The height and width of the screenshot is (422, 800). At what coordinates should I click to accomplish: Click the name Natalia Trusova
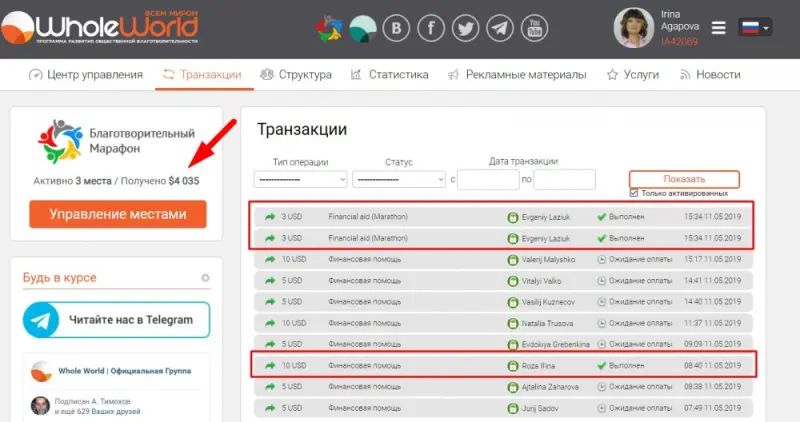[x=547, y=324]
